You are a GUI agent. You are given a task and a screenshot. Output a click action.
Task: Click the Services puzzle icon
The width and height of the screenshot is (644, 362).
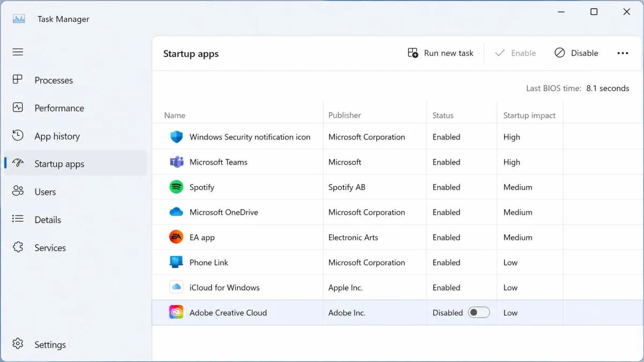(x=18, y=247)
